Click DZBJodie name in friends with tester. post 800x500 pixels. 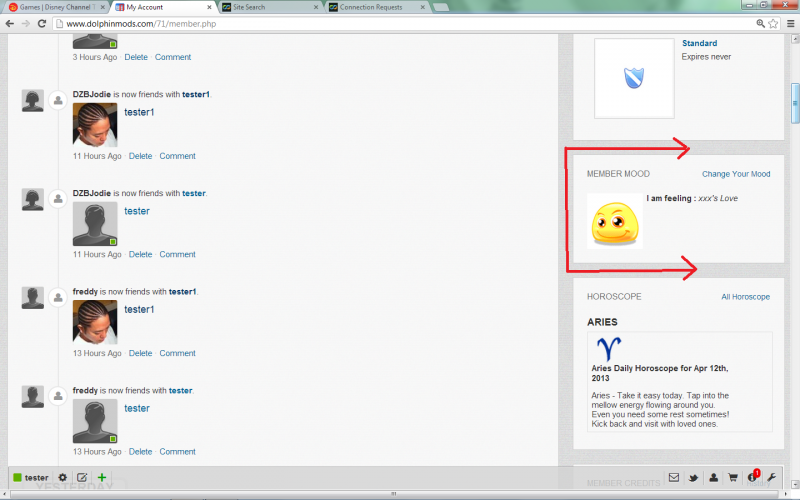point(92,193)
